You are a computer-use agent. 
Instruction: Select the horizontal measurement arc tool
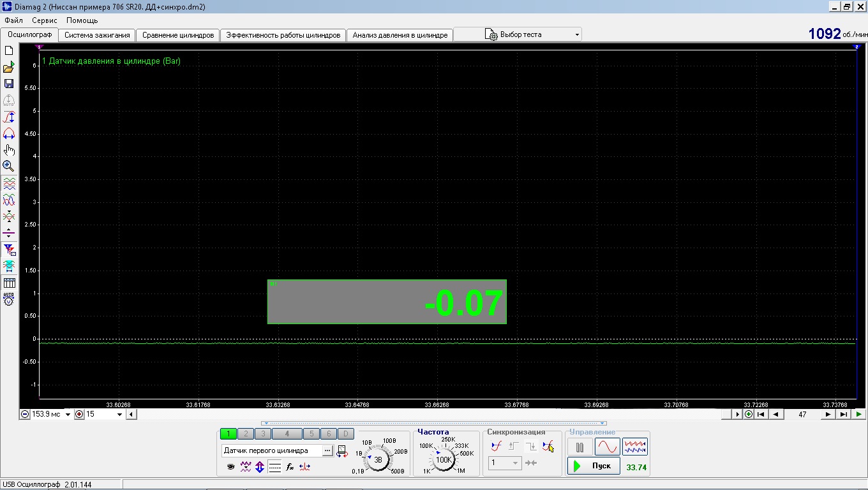pos(9,134)
